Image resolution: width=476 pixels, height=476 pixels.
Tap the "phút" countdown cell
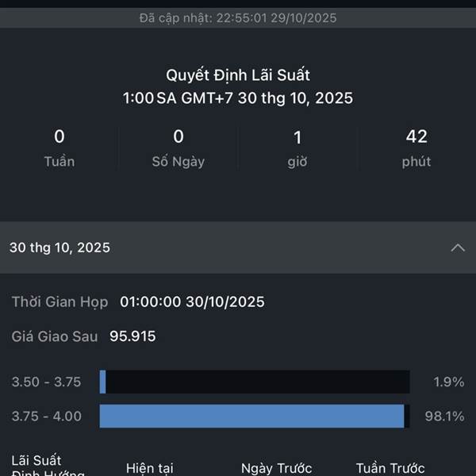coord(416,148)
